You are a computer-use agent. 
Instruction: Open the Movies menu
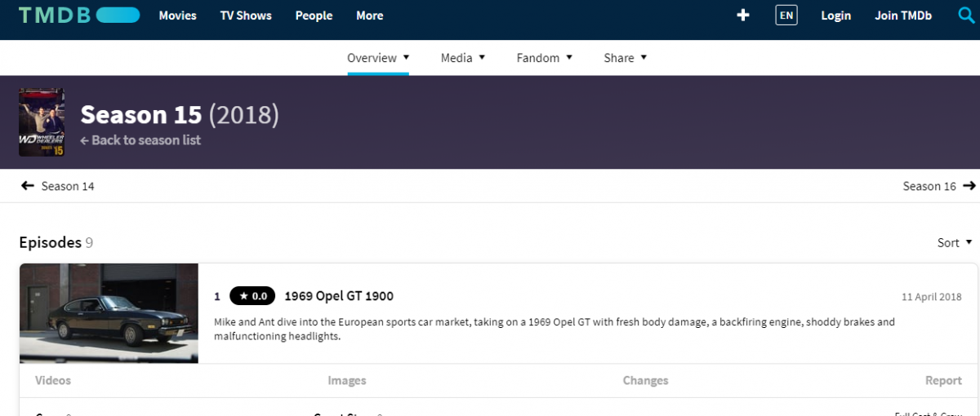(x=178, y=15)
